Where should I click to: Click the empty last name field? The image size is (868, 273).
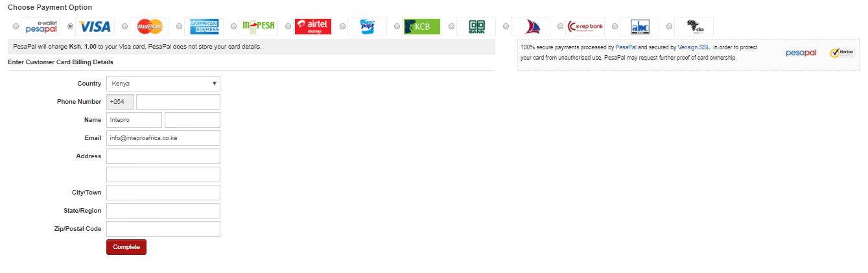tap(193, 120)
